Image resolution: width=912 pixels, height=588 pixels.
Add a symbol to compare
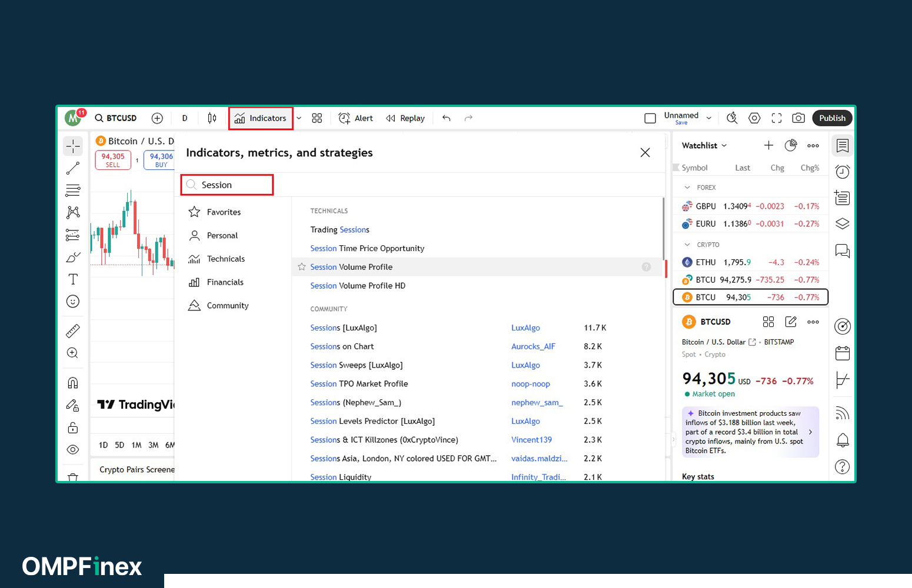click(157, 118)
